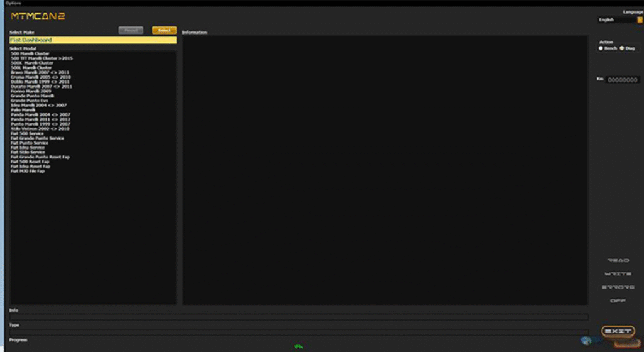Screen dimensions: 644x352
Task: Click the grey button beside Select
Action: pyautogui.click(x=131, y=30)
